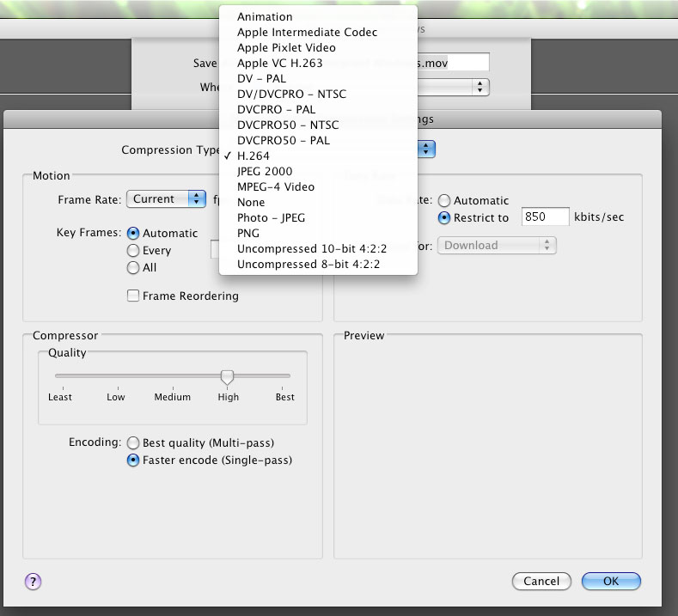
Task: Open the Where location popup in Save dialog
Action: (453, 87)
